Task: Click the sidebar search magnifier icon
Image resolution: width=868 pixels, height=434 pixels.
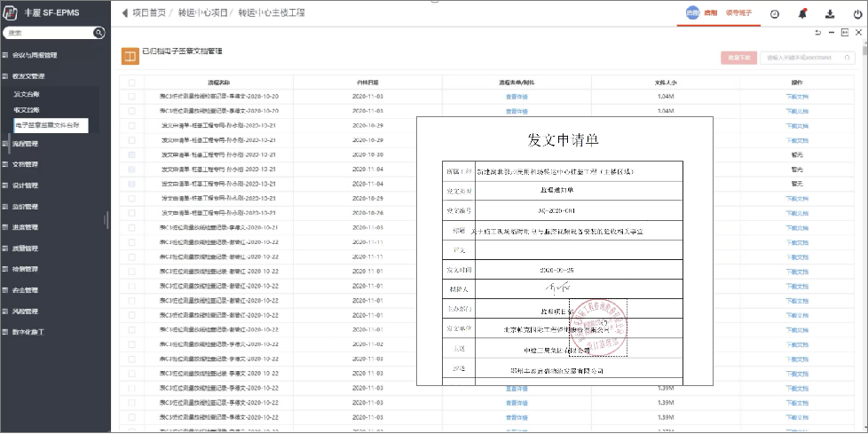Action: [x=100, y=33]
